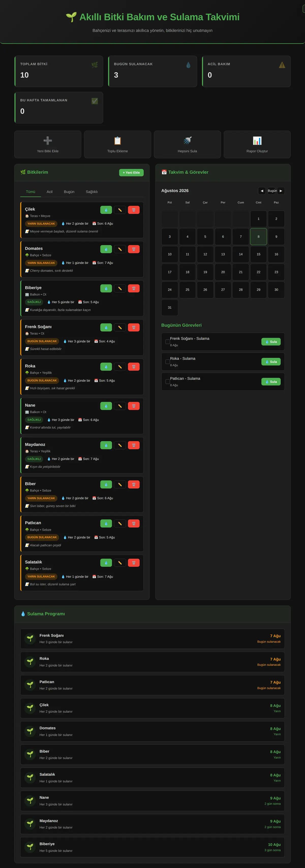
Task: Mark the Patlıcan - Sulama task checkbox
Action: point(168,382)
